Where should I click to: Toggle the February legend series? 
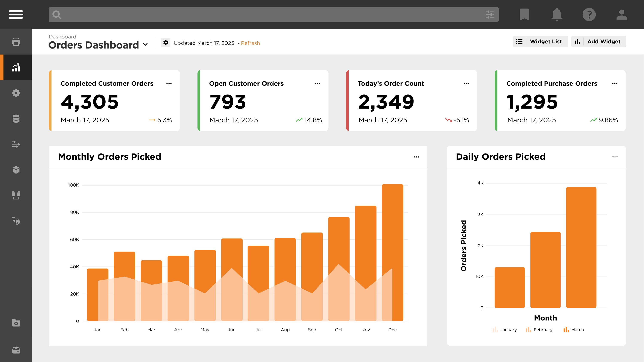click(539, 330)
